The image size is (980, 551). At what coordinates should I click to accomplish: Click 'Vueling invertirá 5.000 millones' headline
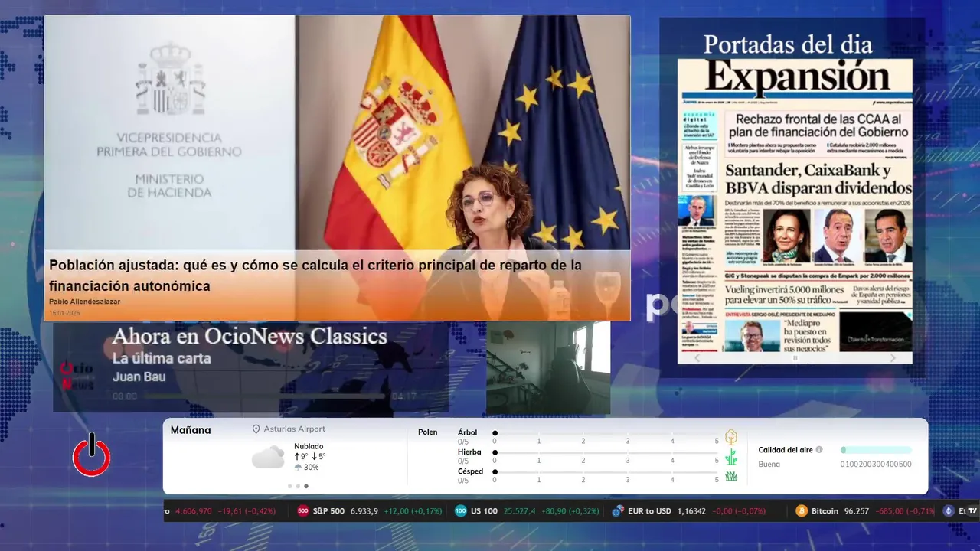(x=783, y=295)
